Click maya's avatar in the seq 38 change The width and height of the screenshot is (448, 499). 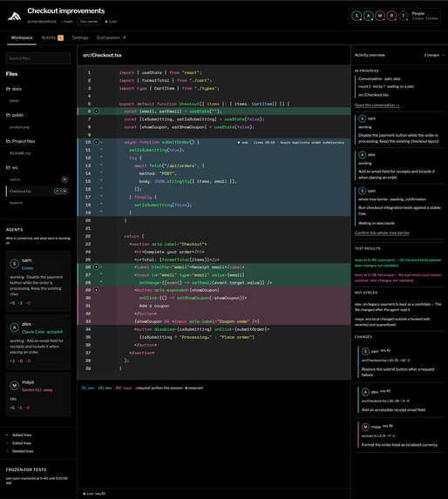point(365,427)
